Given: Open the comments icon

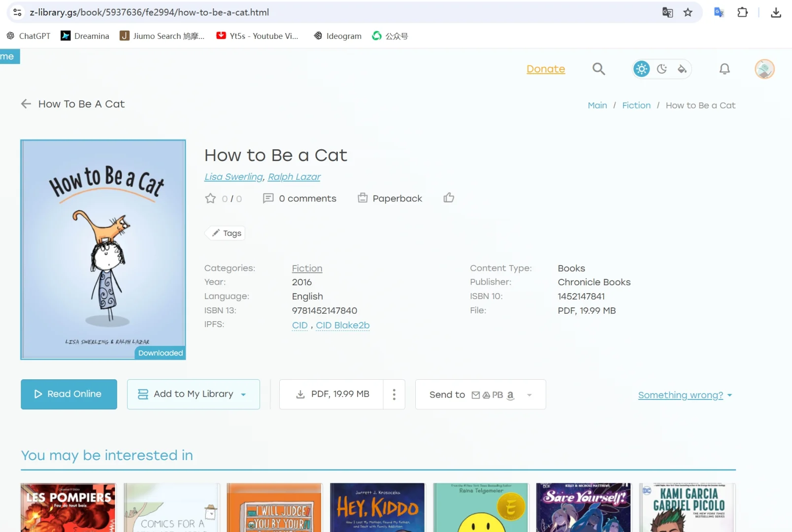Looking at the screenshot, I should pyautogui.click(x=268, y=199).
